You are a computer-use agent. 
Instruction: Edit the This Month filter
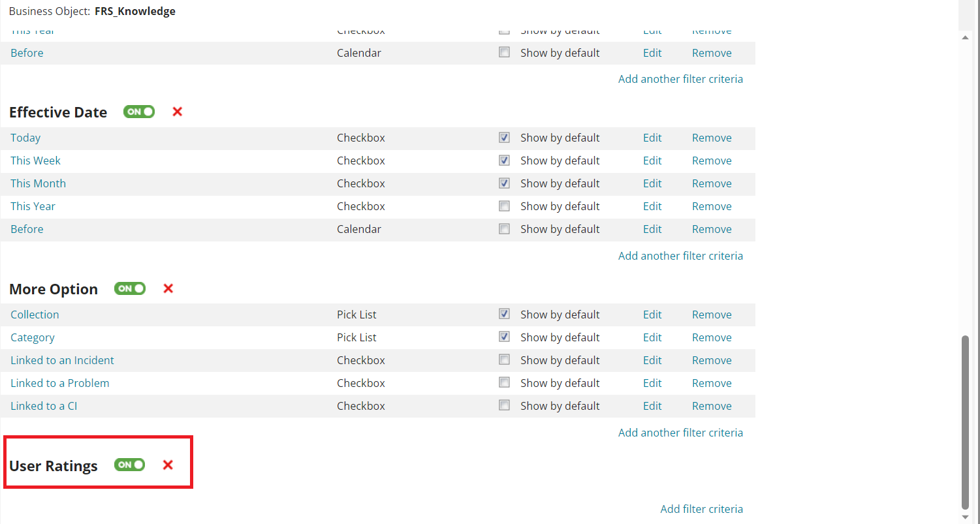[x=652, y=183]
